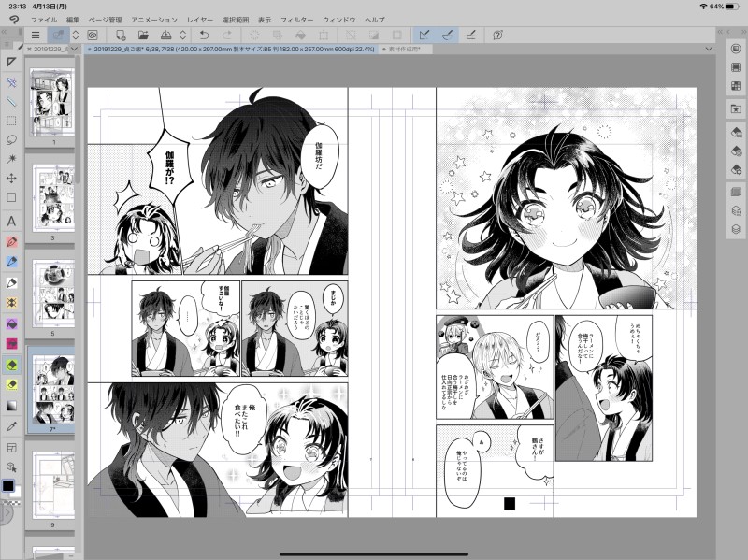Select the orange Decoration tool
Image resolution: width=748 pixels, height=560 pixels.
pyautogui.click(x=11, y=303)
